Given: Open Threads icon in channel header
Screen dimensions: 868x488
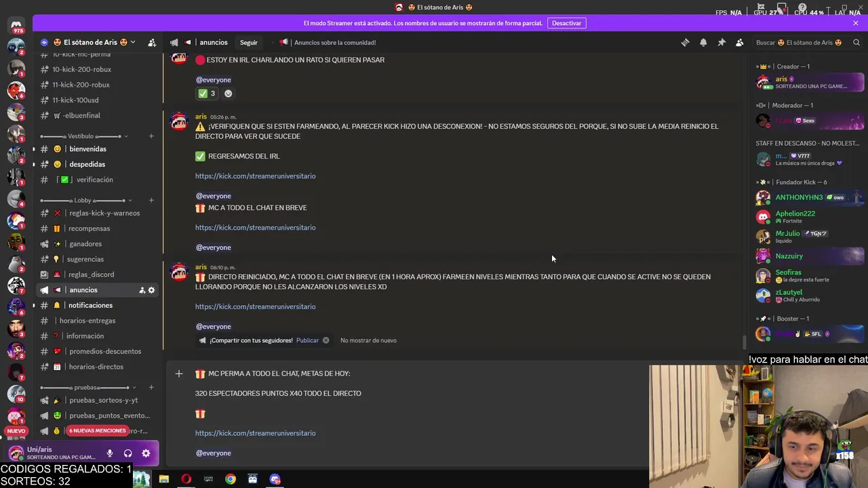Looking at the screenshot, I should [685, 42].
